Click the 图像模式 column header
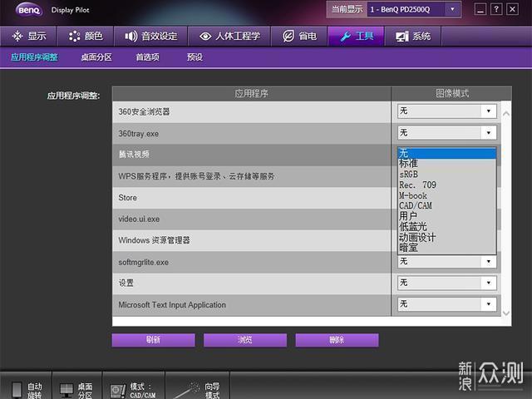 point(451,93)
